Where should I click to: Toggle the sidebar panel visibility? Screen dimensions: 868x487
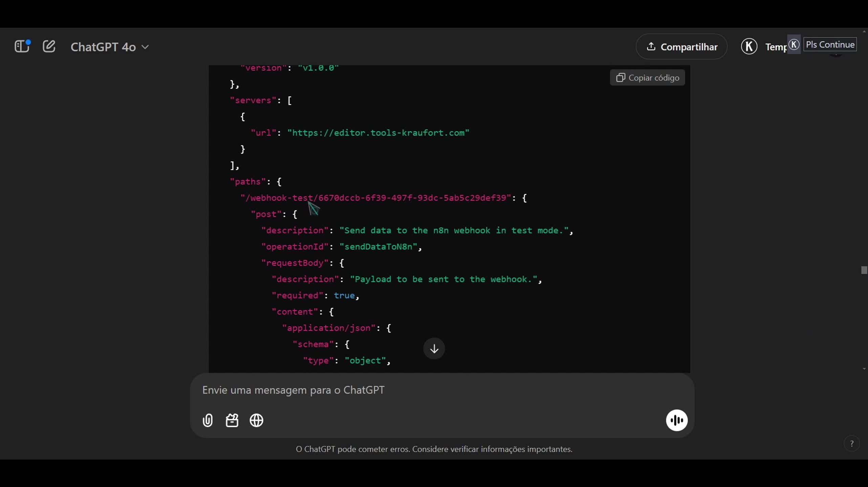22,46
